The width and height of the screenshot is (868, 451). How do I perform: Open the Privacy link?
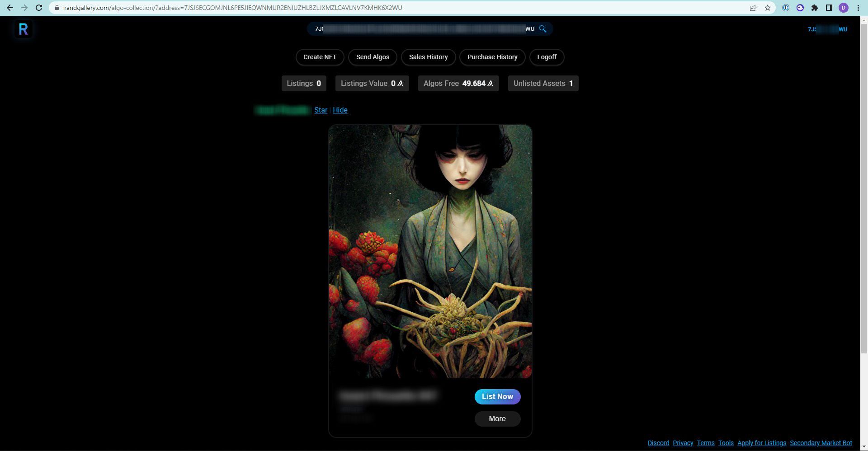point(683,443)
